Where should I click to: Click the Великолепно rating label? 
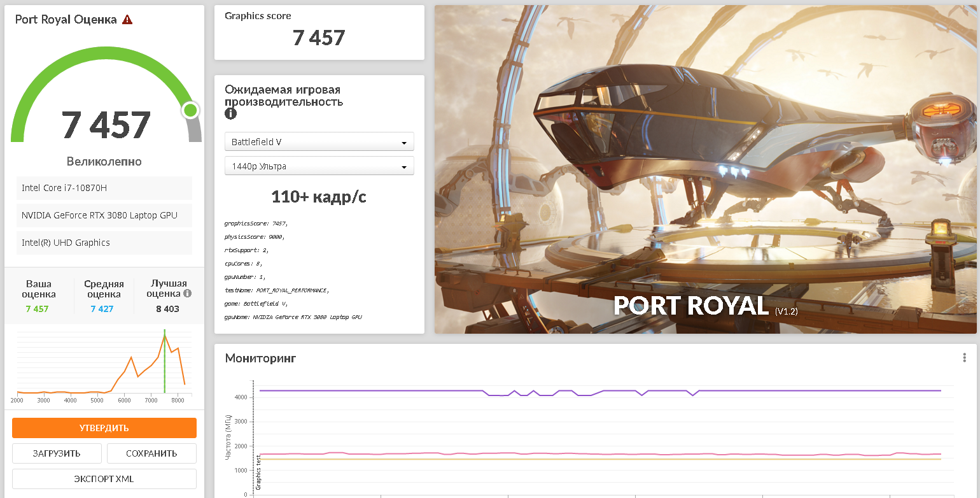pyautogui.click(x=104, y=162)
